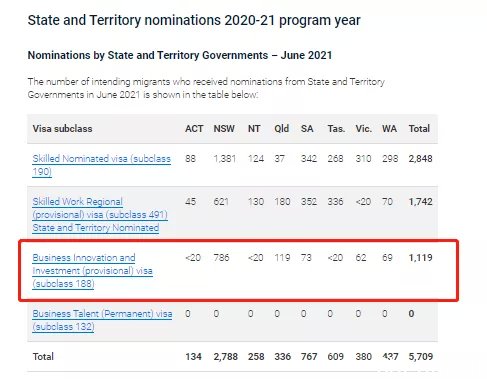
Task: Click the State and Territory nominations page heading
Action: pyautogui.click(x=194, y=20)
